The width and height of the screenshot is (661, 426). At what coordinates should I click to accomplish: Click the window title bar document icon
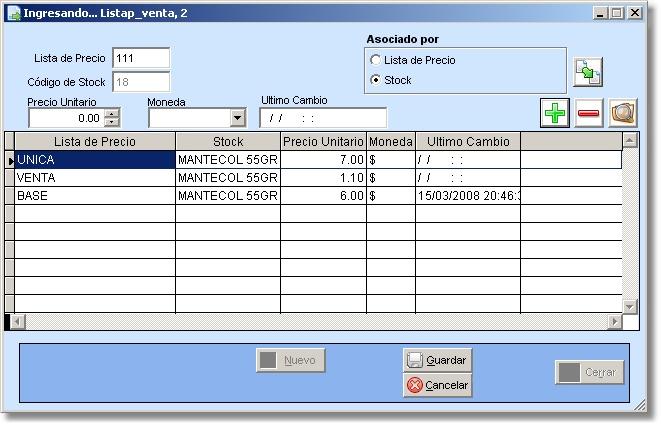(x=11, y=13)
